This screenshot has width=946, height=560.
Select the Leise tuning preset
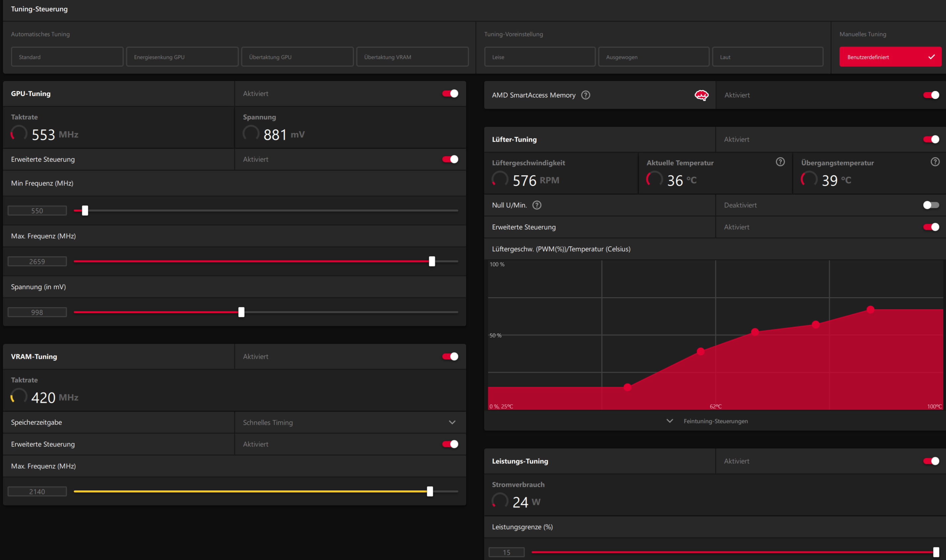click(x=539, y=57)
